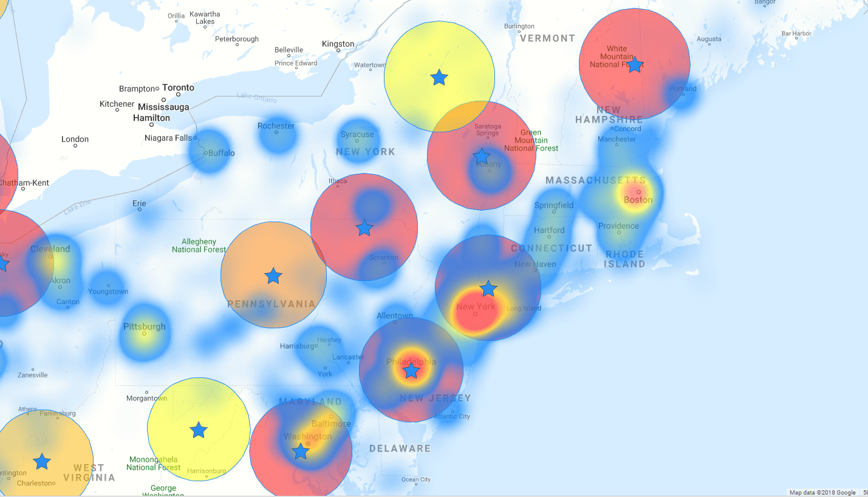This screenshot has height=497, width=868.
Task: Click the Erie label
Action: 139,203
